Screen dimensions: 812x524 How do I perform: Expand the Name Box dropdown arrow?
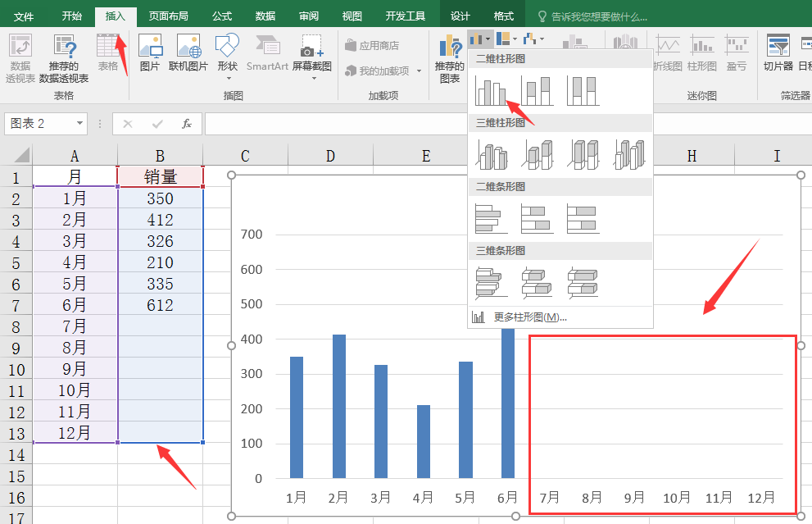[x=79, y=124]
